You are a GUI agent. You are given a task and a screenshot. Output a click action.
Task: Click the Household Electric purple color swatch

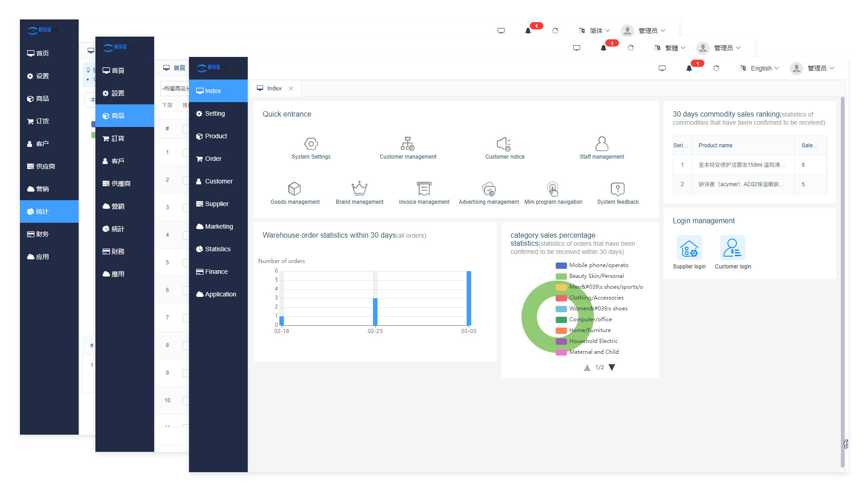pyautogui.click(x=561, y=342)
